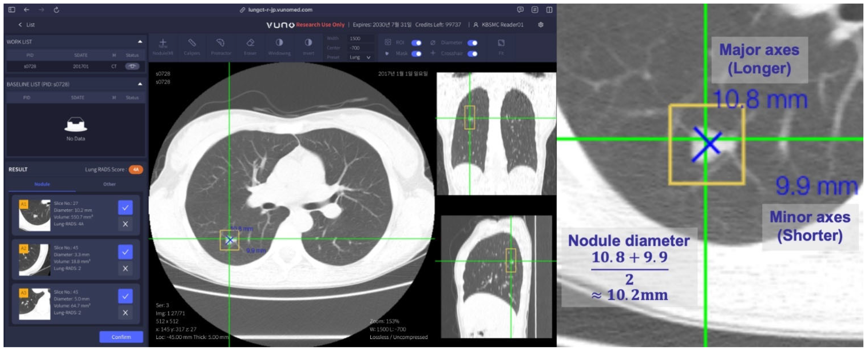The height and width of the screenshot is (352, 868).
Task: Collapse the WORK LIST panel
Action: click(x=140, y=42)
